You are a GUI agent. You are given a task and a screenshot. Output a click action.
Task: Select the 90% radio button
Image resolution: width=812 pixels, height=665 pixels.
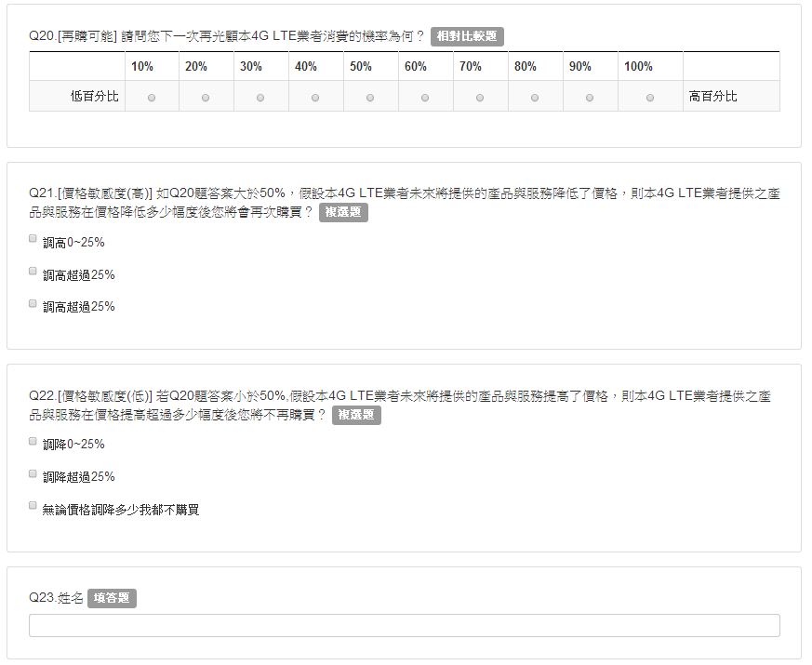(590, 98)
